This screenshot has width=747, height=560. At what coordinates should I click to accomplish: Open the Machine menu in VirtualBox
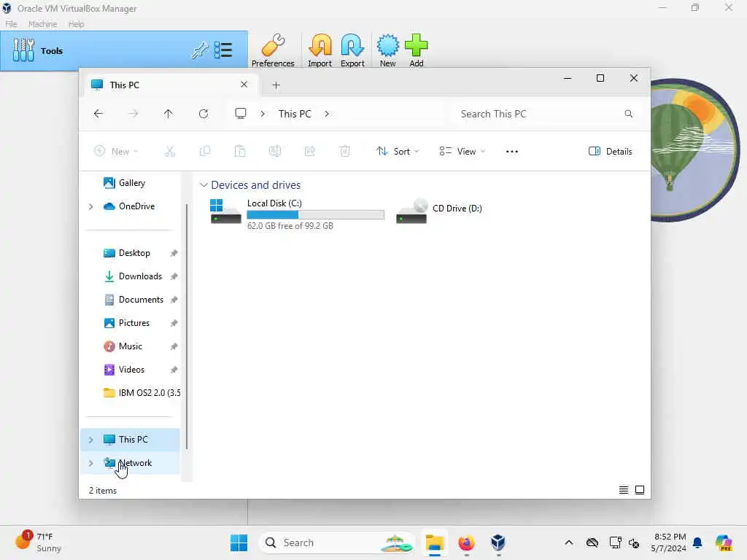coord(42,24)
